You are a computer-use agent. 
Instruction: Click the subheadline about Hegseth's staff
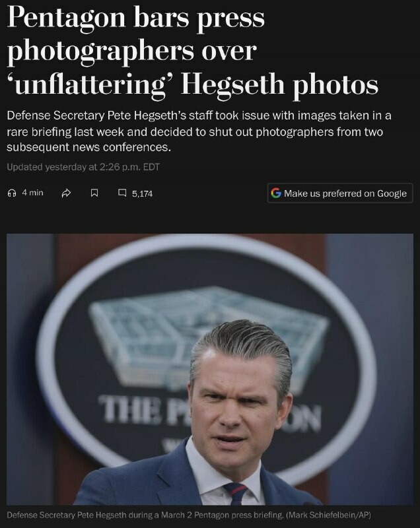click(199, 131)
